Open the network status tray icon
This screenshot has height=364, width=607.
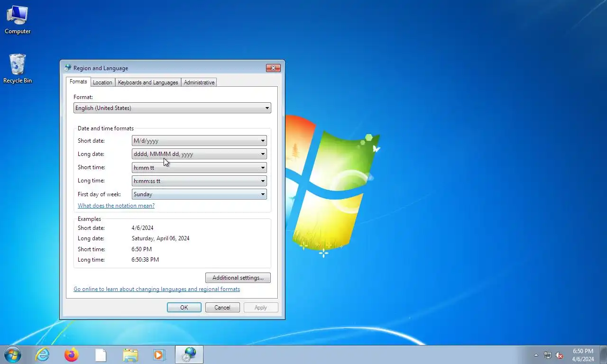[x=548, y=355]
